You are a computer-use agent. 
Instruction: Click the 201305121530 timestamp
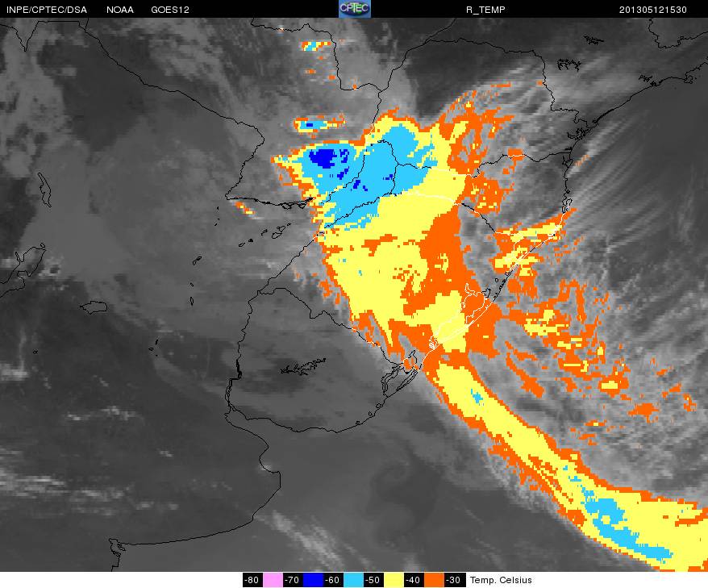click(x=653, y=10)
